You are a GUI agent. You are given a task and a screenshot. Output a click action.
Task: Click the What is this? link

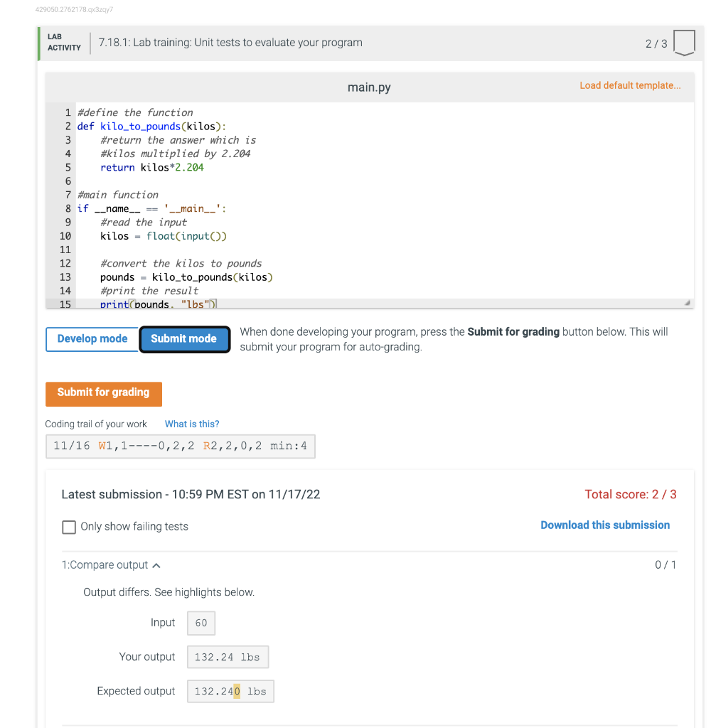(x=191, y=424)
